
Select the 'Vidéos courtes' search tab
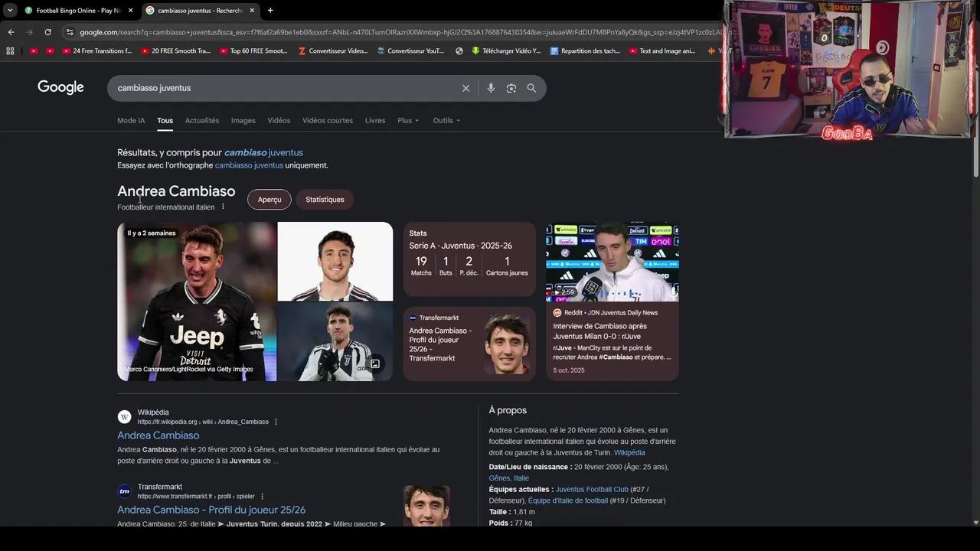click(x=328, y=120)
